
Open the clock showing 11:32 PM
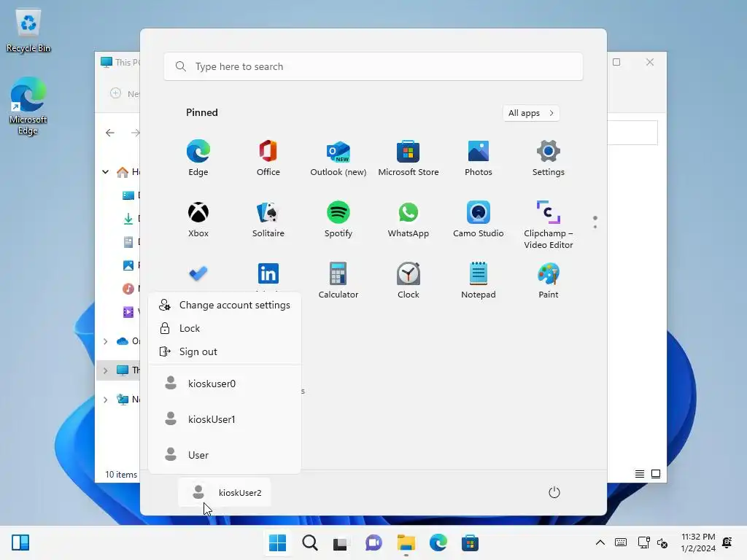coord(698,542)
